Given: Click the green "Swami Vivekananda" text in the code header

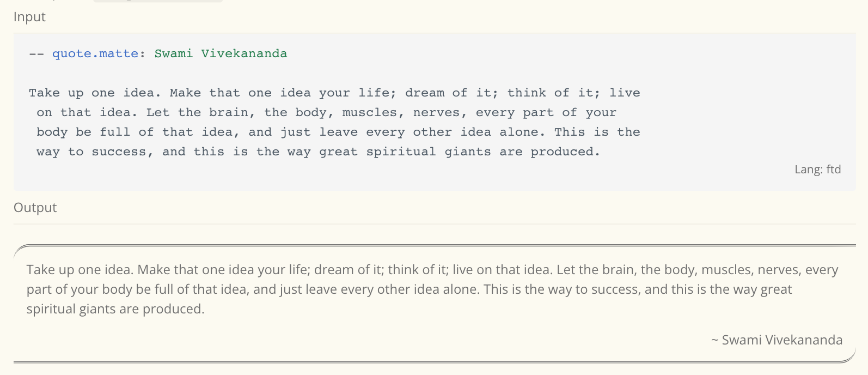Looking at the screenshot, I should [221, 53].
